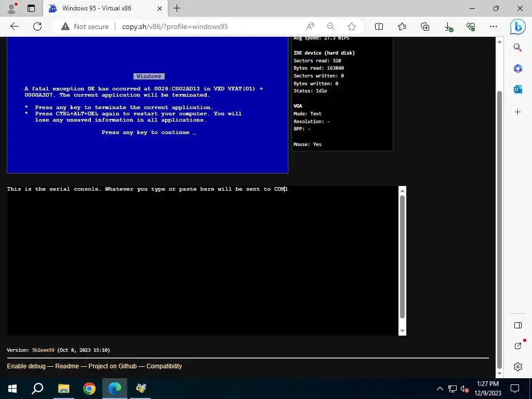
Task: Click the muted volume tray icon
Action: (x=464, y=389)
